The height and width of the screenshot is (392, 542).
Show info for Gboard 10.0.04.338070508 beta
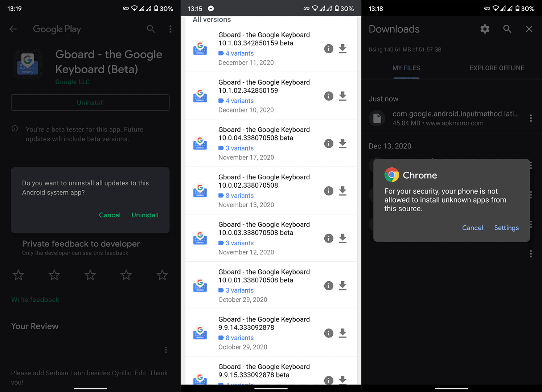coord(329,143)
